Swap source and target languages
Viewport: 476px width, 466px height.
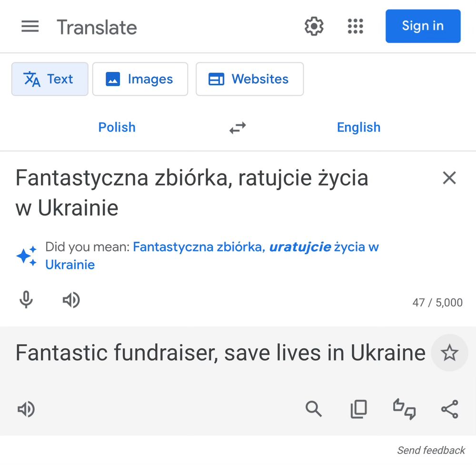238,127
